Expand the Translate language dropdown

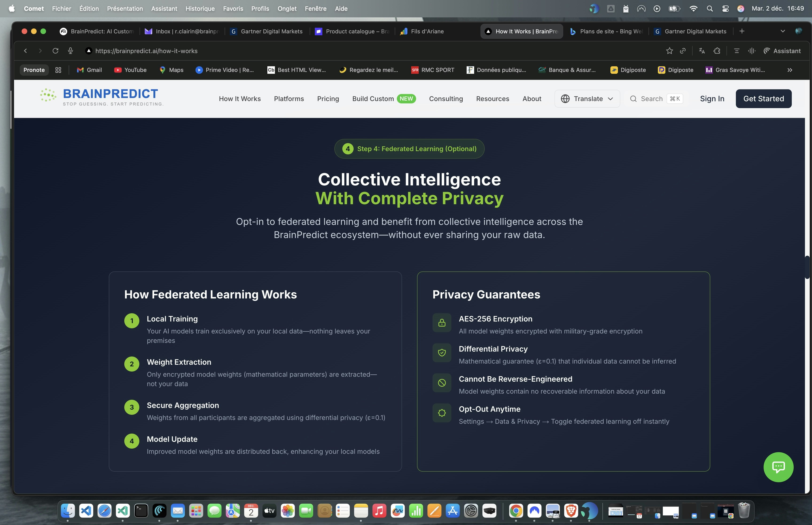pyautogui.click(x=611, y=98)
